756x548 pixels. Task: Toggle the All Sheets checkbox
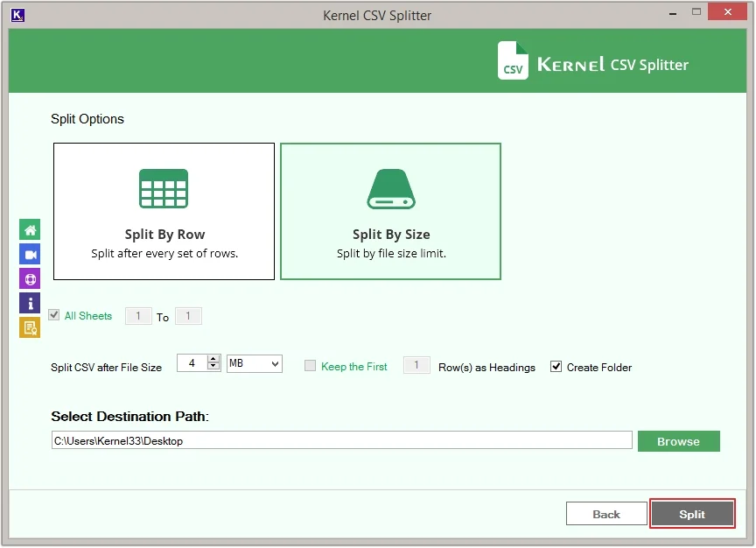click(x=54, y=315)
